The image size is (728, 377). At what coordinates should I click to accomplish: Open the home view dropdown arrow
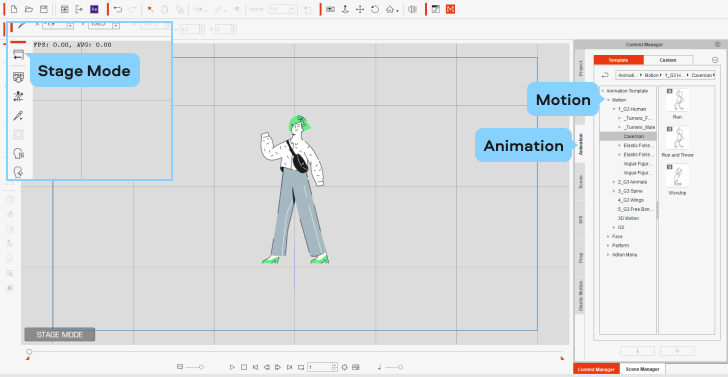click(397, 11)
